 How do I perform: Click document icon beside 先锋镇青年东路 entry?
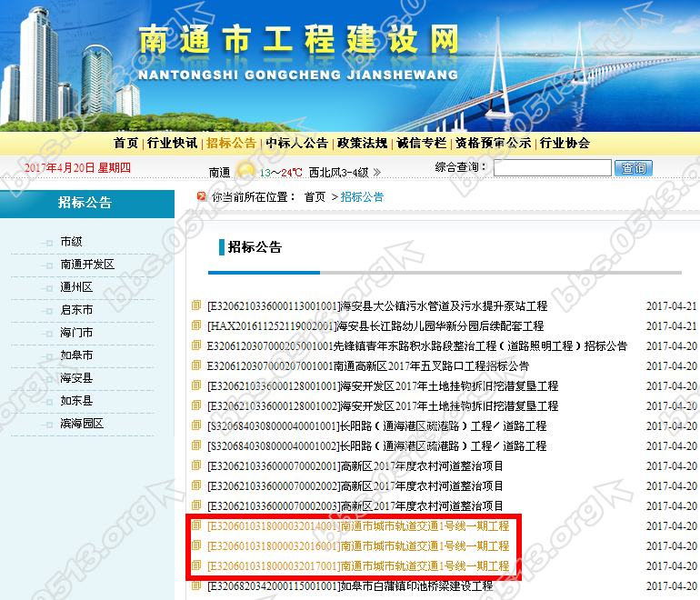click(195, 345)
